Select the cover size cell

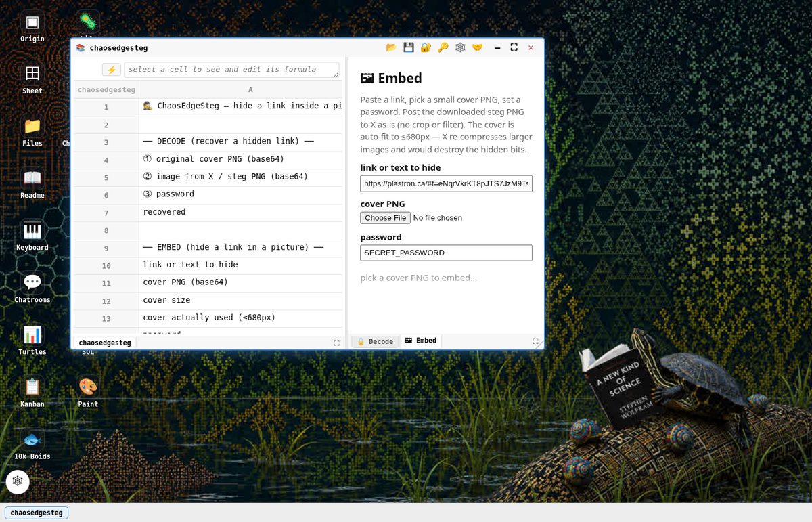tap(241, 301)
